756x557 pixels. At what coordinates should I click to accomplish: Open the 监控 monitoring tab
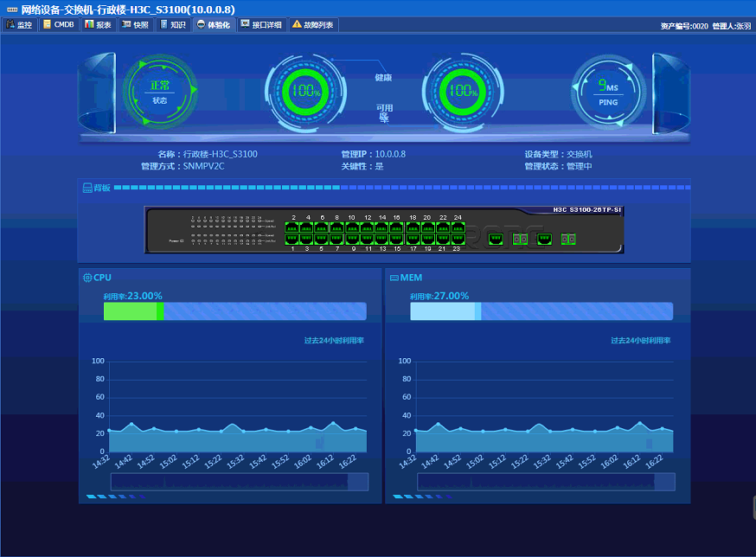click(20, 24)
